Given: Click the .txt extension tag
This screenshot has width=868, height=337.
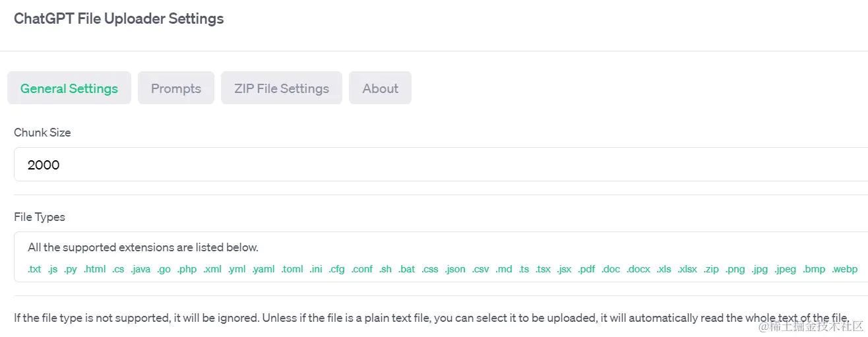Looking at the screenshot, I should tap(34, 269).
